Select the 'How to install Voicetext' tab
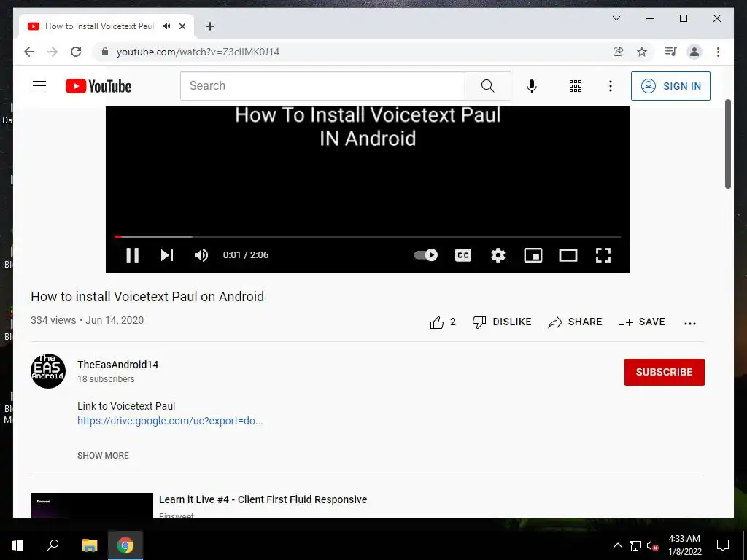Screen dimensions: 747x560 point(99,26)
